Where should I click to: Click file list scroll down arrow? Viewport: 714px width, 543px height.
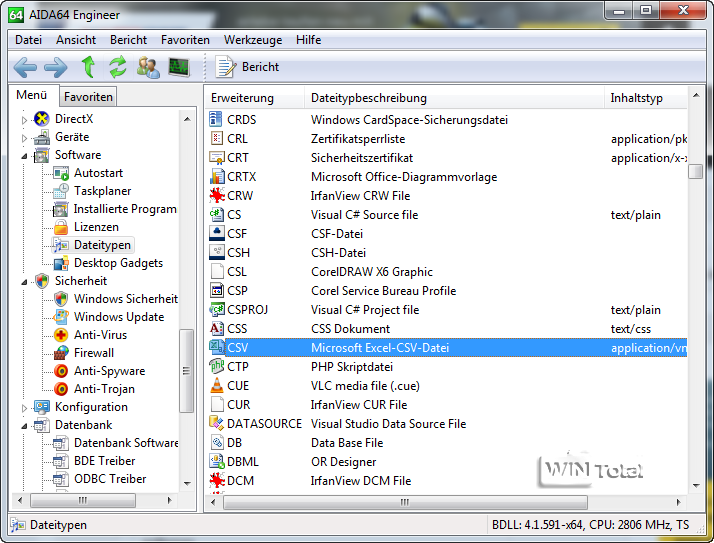point(696,486)
